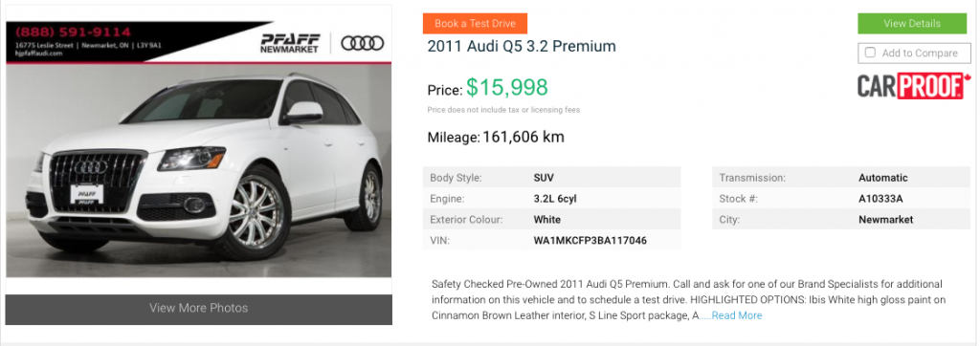980x346 pixels.
Task: Click the Pfaff Newmarket logo
Action: pyautogui.click(x=290, y=43)
